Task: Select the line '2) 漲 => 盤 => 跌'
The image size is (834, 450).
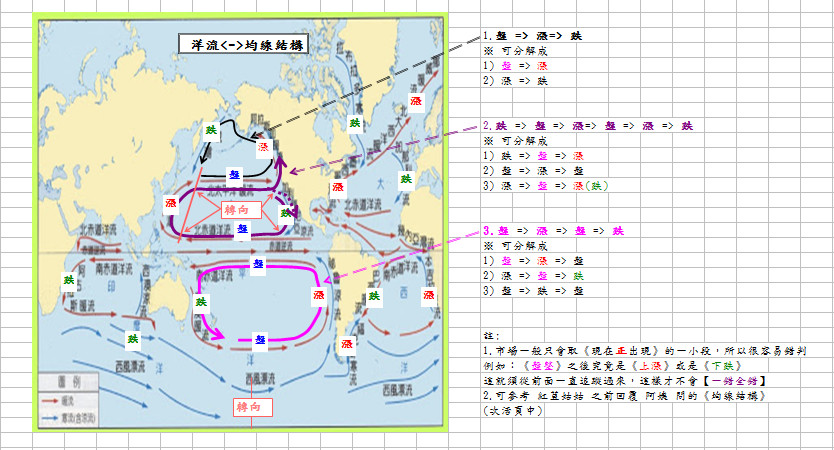Action: (533, 276)
